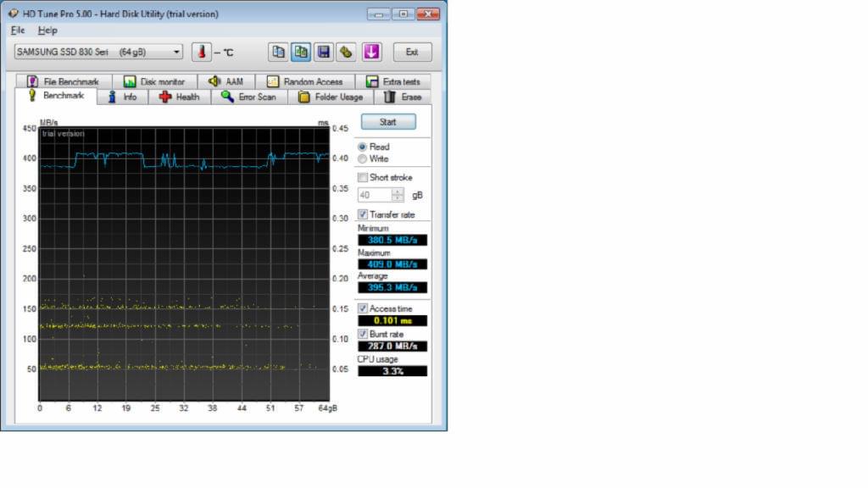The image size is (868, 488).
Task: Open the Extra tests tab
Action: [393, 81]
